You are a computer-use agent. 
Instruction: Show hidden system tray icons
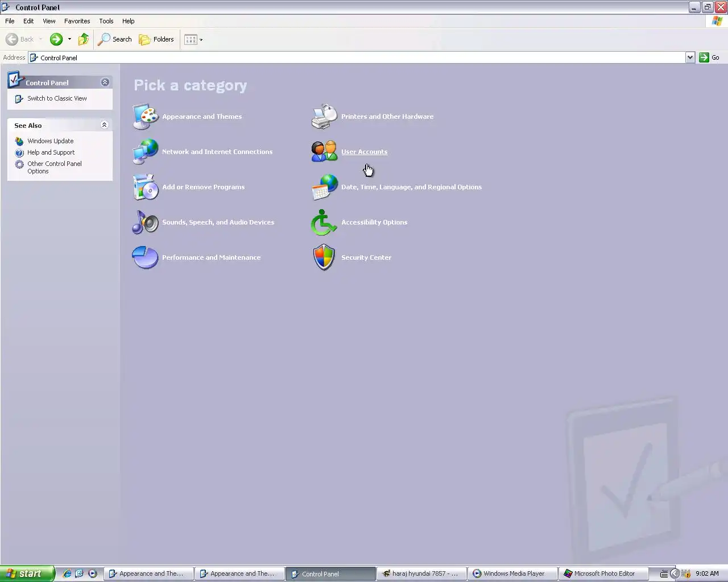(x=675, y=573)
